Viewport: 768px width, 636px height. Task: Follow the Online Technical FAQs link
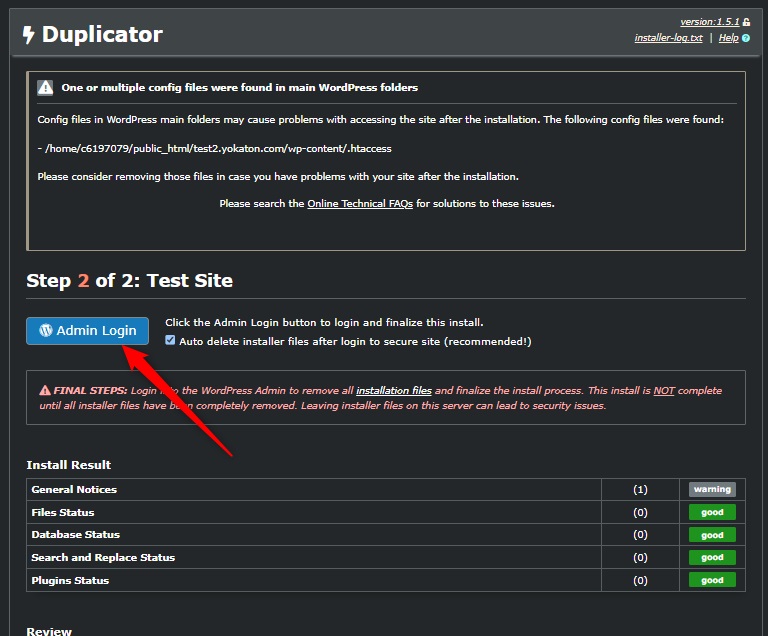pyautogui.click(x=359, y=203)
